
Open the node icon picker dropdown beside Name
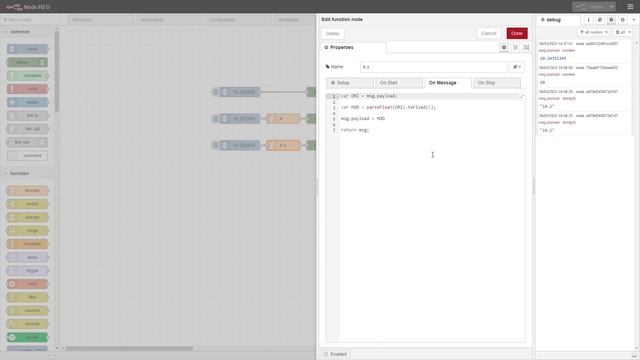[517, 67]
